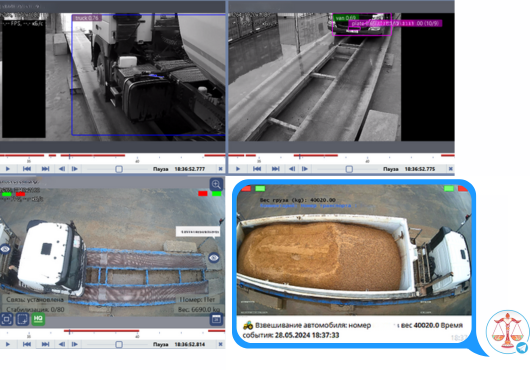This screenshot has width=530, height=370.
Task: Toggle HQ high-quality stream mode
Action: (38, 319)
